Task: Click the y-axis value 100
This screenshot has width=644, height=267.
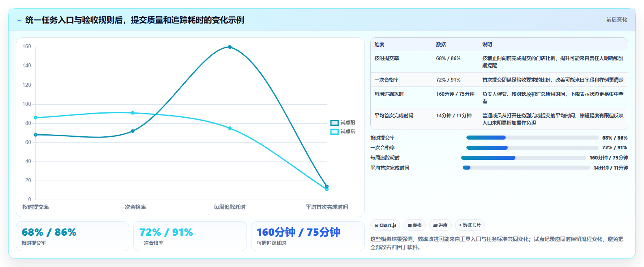Action: tap(27, 104)
